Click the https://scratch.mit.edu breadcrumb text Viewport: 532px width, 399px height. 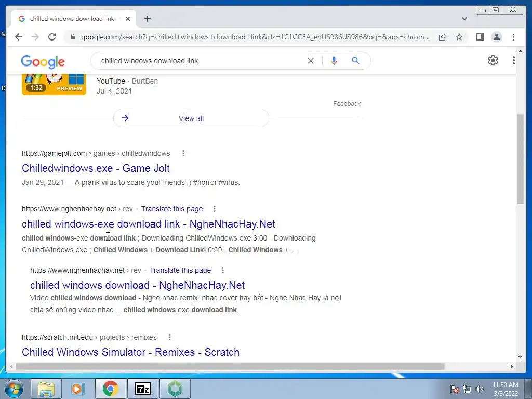[57, 337]
